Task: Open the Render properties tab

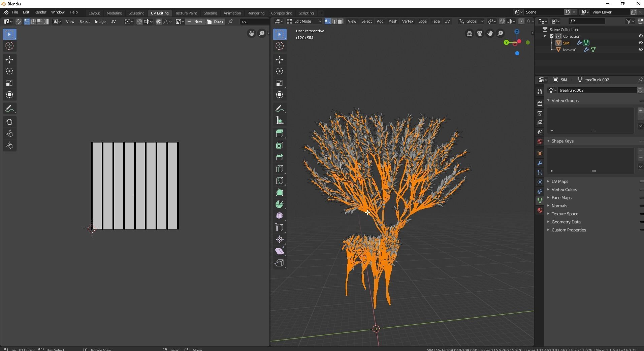Action: point(540,103)
